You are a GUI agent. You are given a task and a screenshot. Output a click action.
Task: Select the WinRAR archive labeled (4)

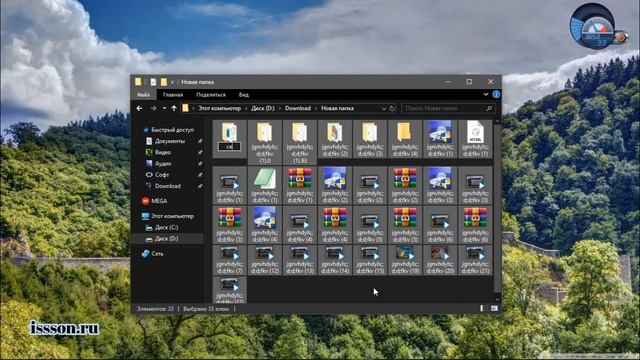click(x=335, y=225)
